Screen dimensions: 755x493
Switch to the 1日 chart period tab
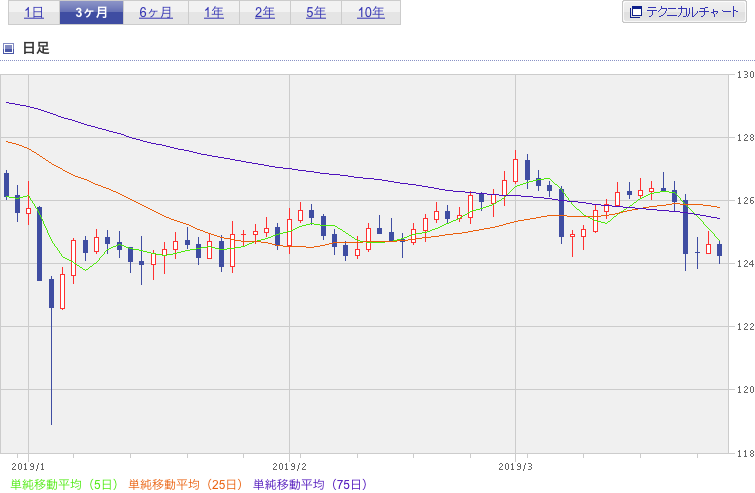34,12
